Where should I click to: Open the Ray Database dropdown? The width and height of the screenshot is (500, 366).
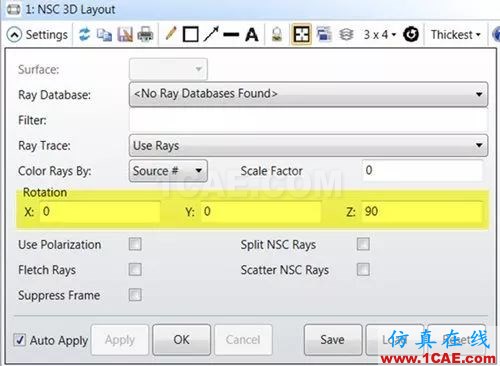(308, 94)
